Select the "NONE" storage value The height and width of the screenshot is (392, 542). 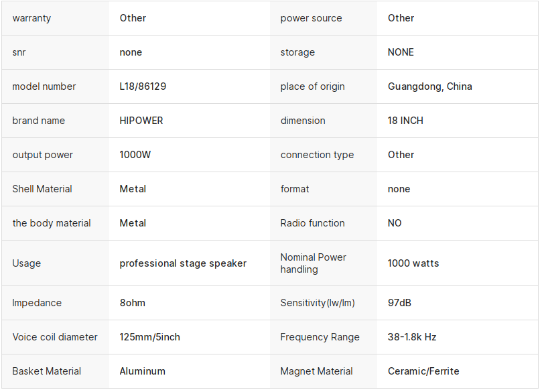pos(401,52)
